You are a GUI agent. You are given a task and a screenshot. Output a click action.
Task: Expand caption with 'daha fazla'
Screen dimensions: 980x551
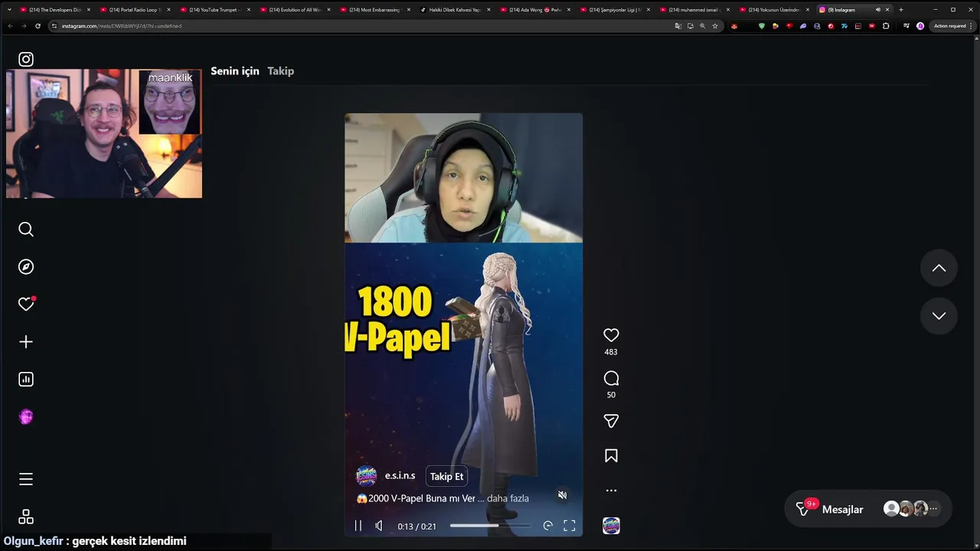508,498
